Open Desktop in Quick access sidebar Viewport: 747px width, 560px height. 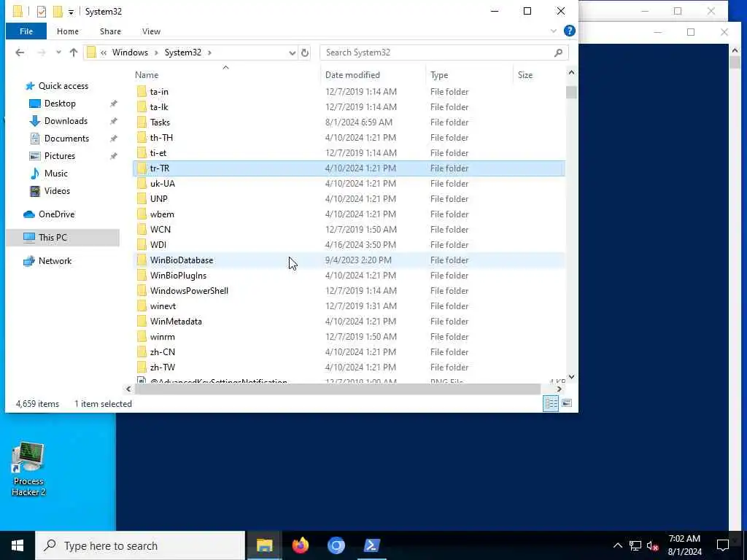tap(60, 104)
